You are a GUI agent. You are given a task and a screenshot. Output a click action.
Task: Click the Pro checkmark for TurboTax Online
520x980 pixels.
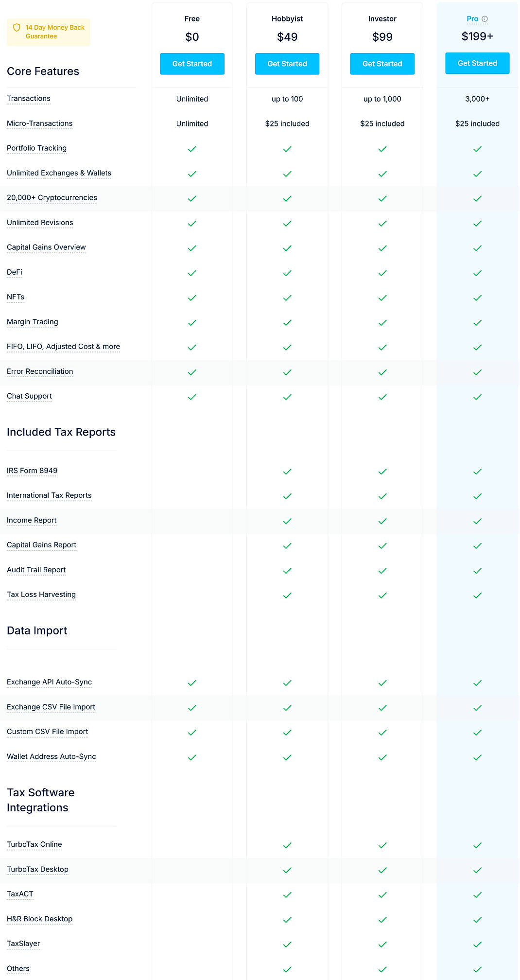coord(478,845)
